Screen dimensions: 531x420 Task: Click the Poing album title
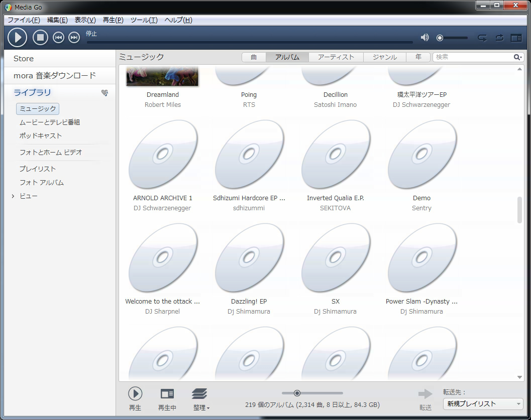pyautogui.click(x=249, y=95)
